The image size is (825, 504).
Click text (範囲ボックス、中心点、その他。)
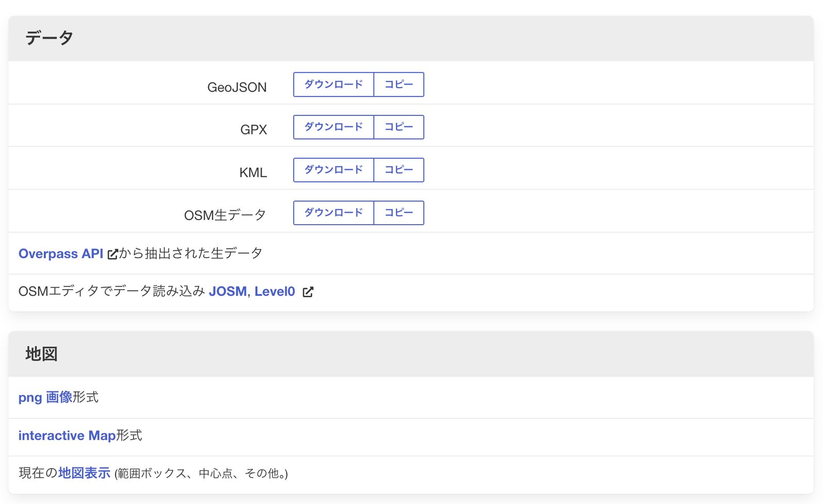pyautogui.click(x=201, y=474)
